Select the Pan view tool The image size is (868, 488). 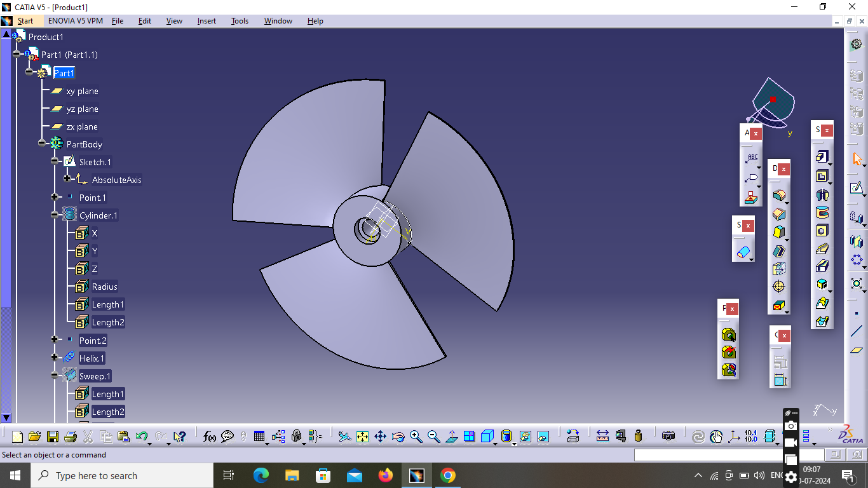[x=380, y=437]
